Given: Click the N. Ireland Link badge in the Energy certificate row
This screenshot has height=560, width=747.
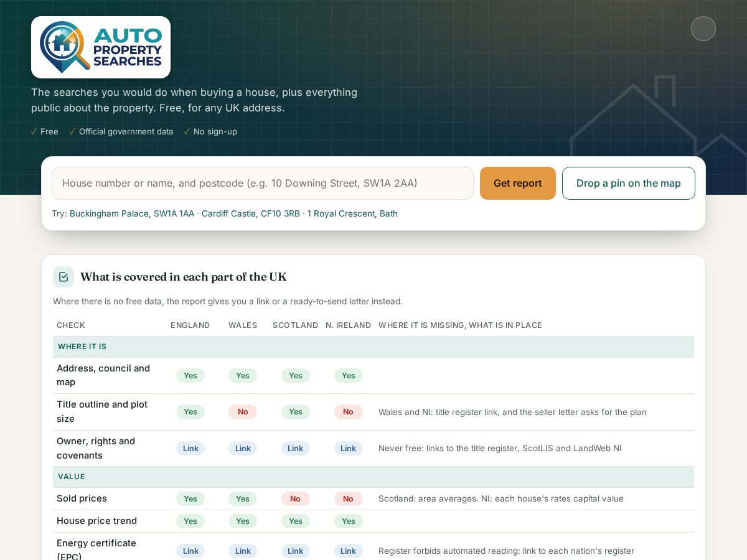Looking at the screenshot, I should pyautogui.click(x=349, y=551).
